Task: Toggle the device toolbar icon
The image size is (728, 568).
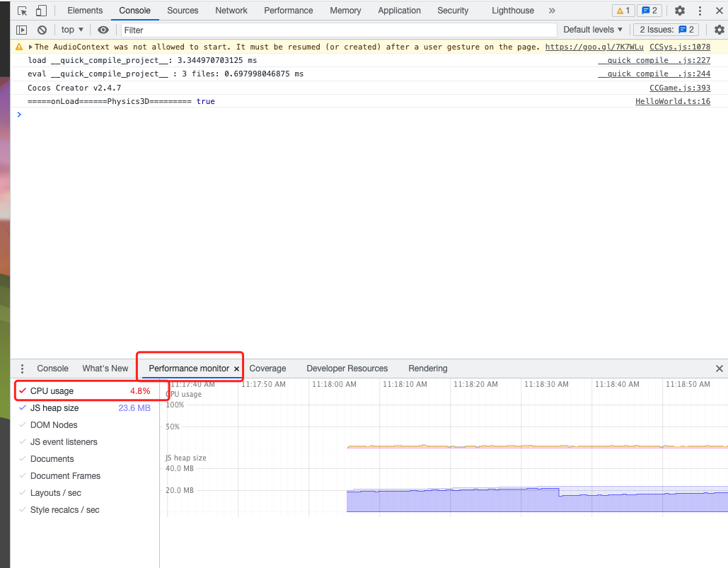Action: pyautogui.click(x=41, y=11)
